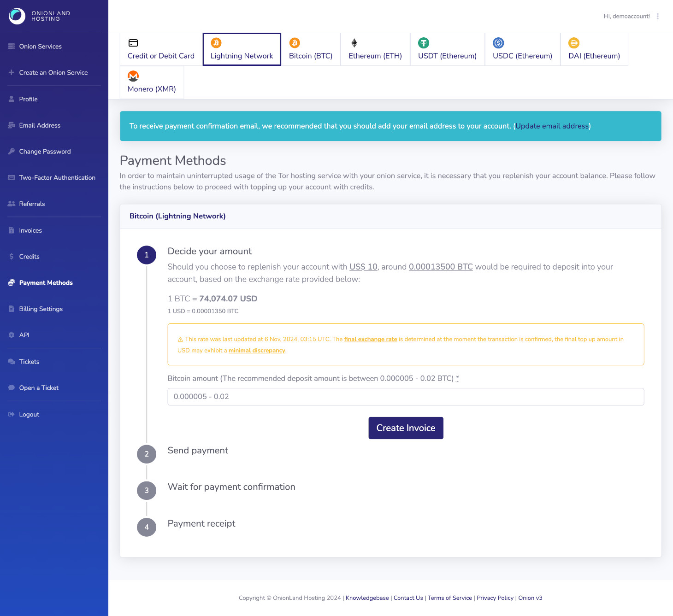
Task: Click the Email Address mailbox icon
Action: tap(12, 125)
